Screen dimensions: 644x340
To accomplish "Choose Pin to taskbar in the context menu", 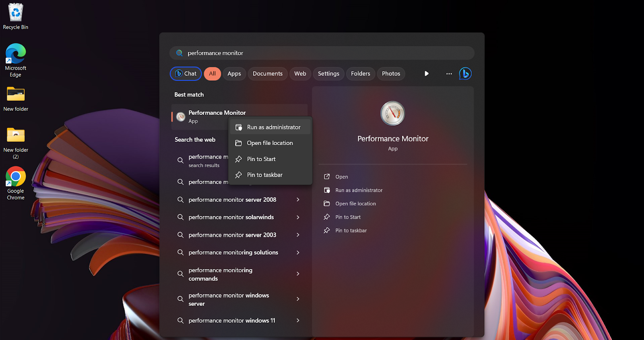I will (x=270, y=175).
